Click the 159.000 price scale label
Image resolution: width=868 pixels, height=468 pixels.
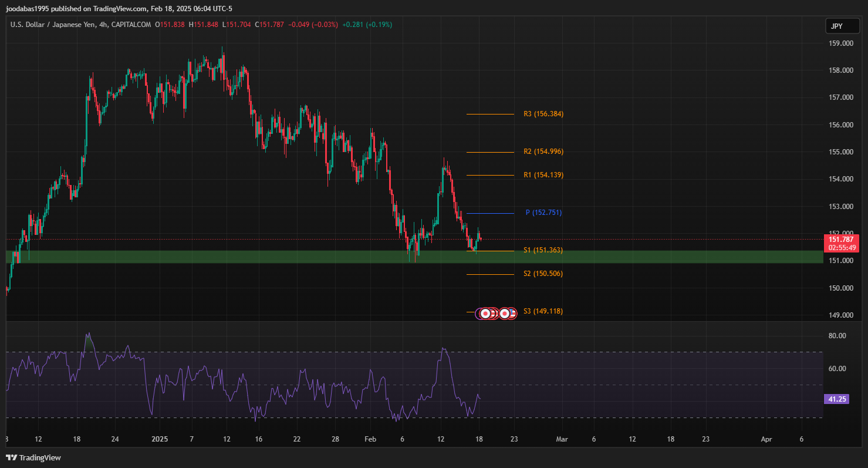[x=840, y=43]
